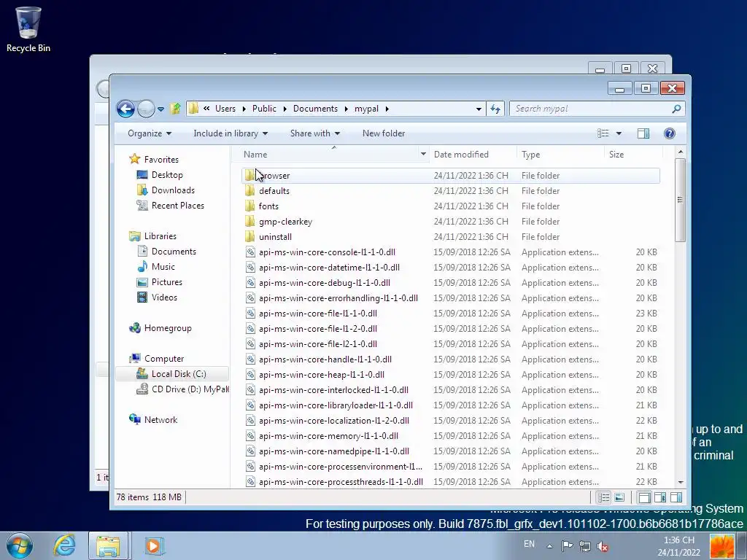
Task: Click the vertical scrollbar thumb
Action: pyautogui.click(x=681, y=200)
